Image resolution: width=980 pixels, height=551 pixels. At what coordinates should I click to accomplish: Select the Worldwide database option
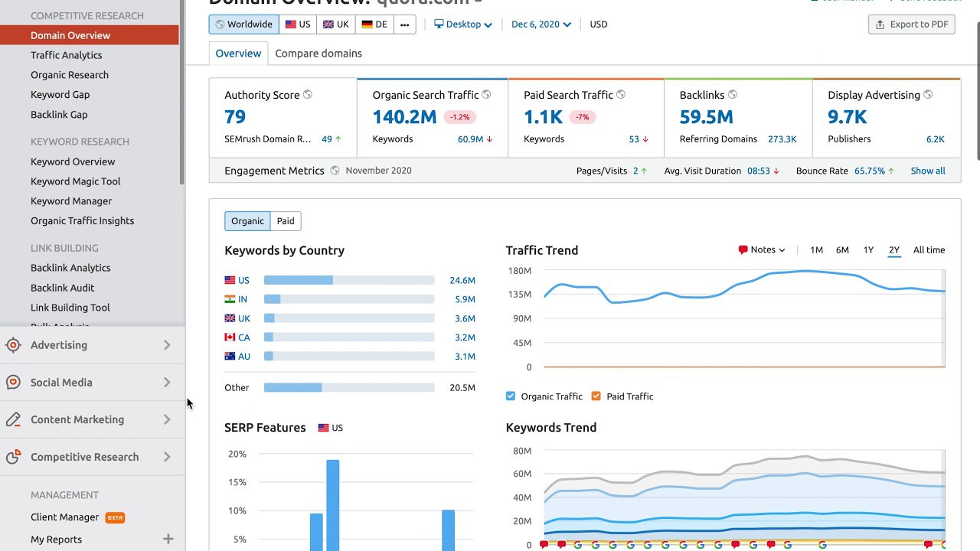click(243, 24)
